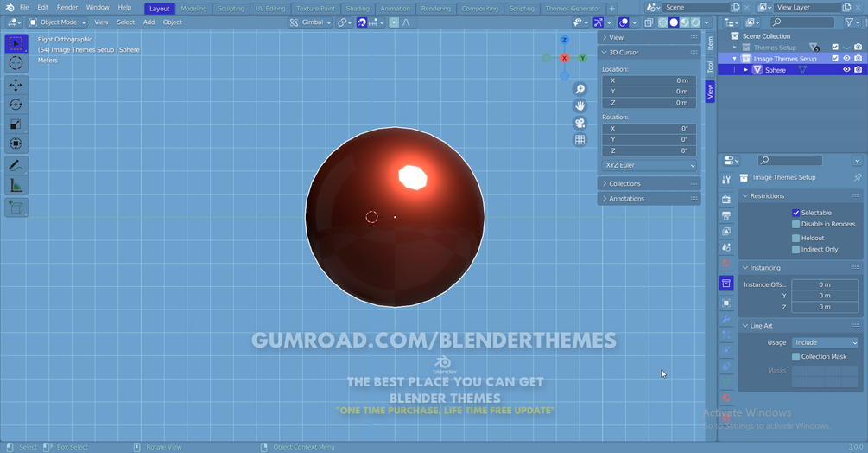
Task: Click the Instance Offset Y field
Action: pyautogui.click(x=825, y=296)
